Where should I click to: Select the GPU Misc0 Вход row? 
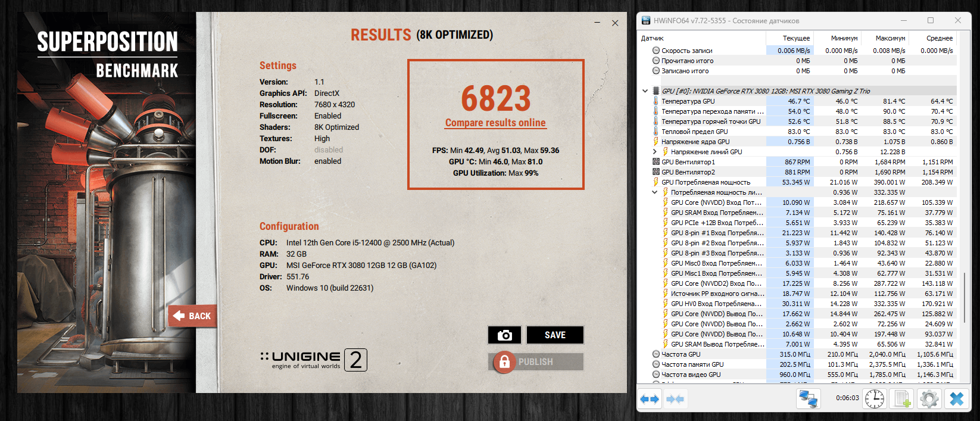coord(797,263)
